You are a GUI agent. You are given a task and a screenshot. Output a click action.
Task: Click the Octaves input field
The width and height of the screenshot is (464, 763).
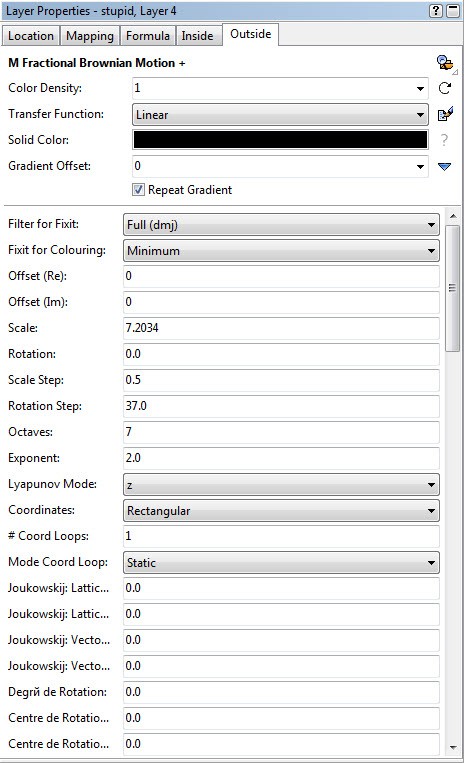point(281,432)
